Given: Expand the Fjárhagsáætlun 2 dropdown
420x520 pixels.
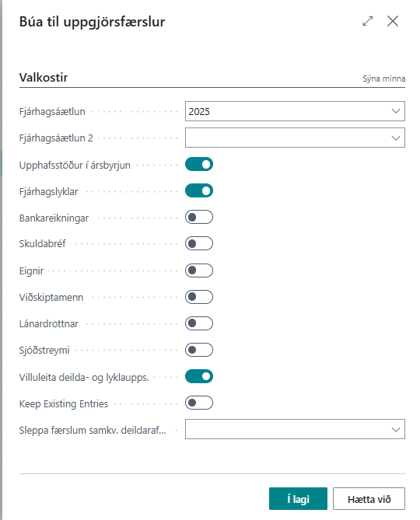Looking at the screenshot, I should [395, 138].
